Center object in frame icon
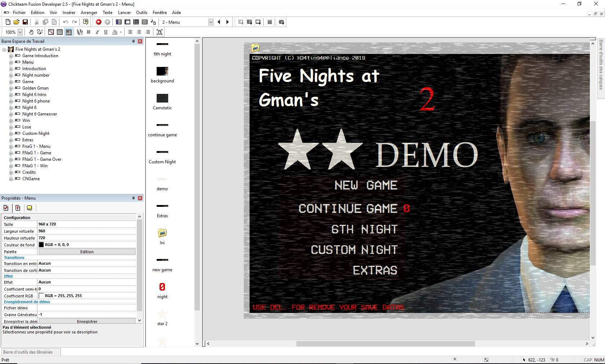The image size is (605, 364). tap(160, 32)
